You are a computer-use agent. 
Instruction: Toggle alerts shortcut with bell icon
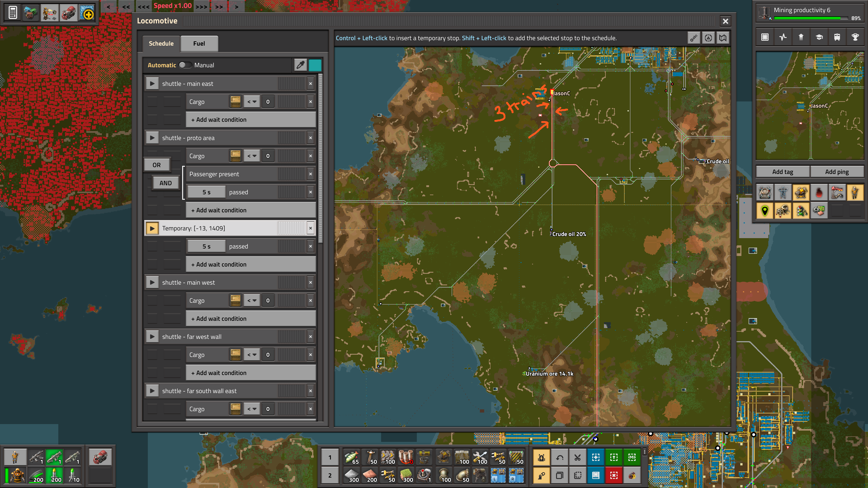coord(542,457)
